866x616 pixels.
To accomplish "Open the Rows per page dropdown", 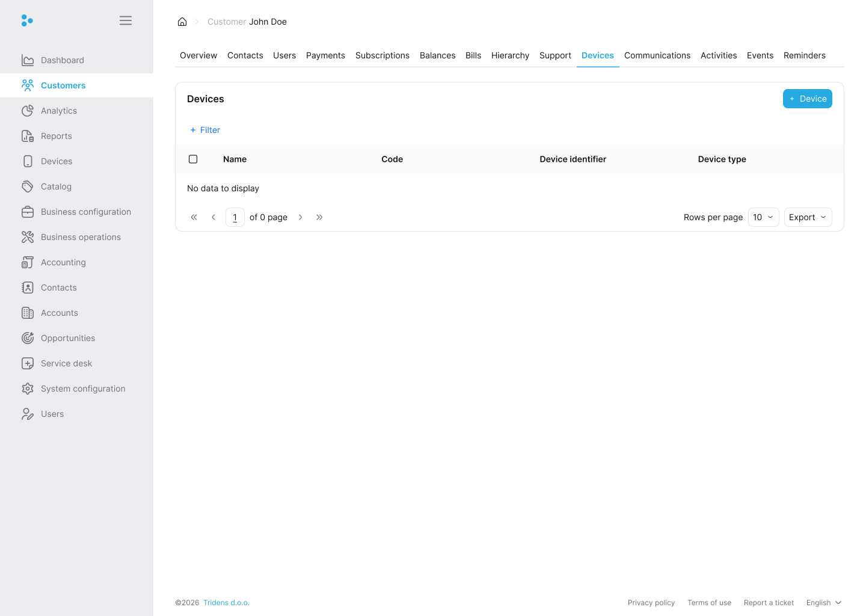I will [763, 217].
